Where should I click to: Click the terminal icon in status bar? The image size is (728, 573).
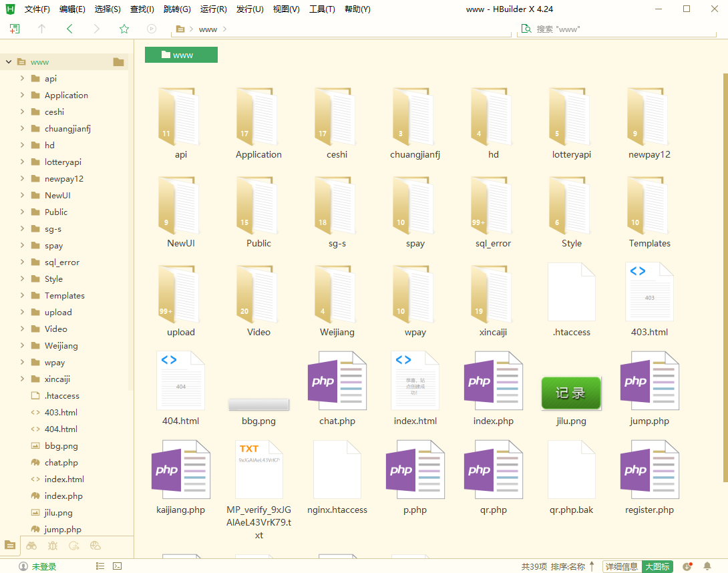point(117,566)
